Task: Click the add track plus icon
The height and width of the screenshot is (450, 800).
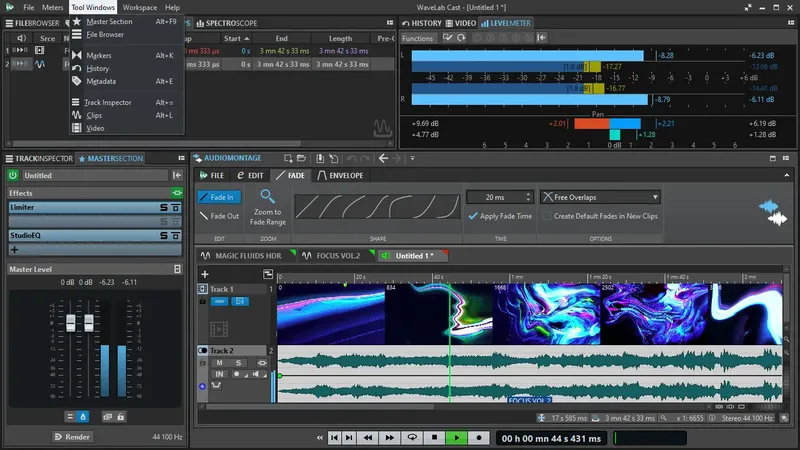Action: pos(204,274)
